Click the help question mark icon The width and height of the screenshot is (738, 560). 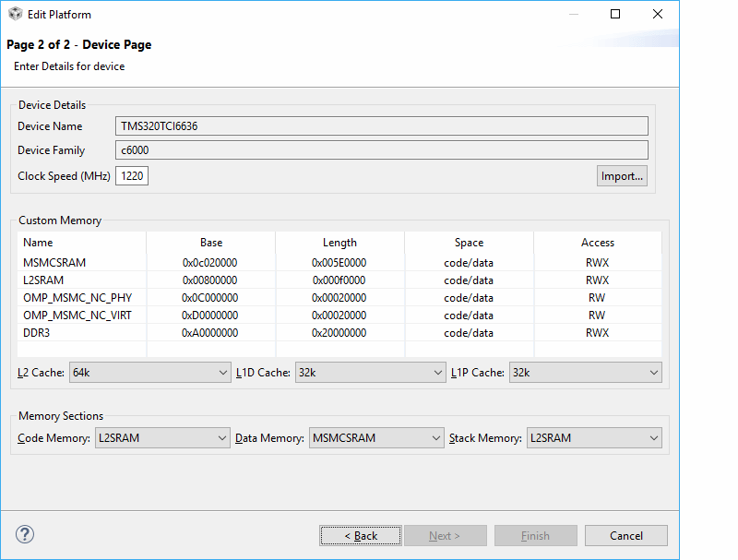click(x=25, y=534)
